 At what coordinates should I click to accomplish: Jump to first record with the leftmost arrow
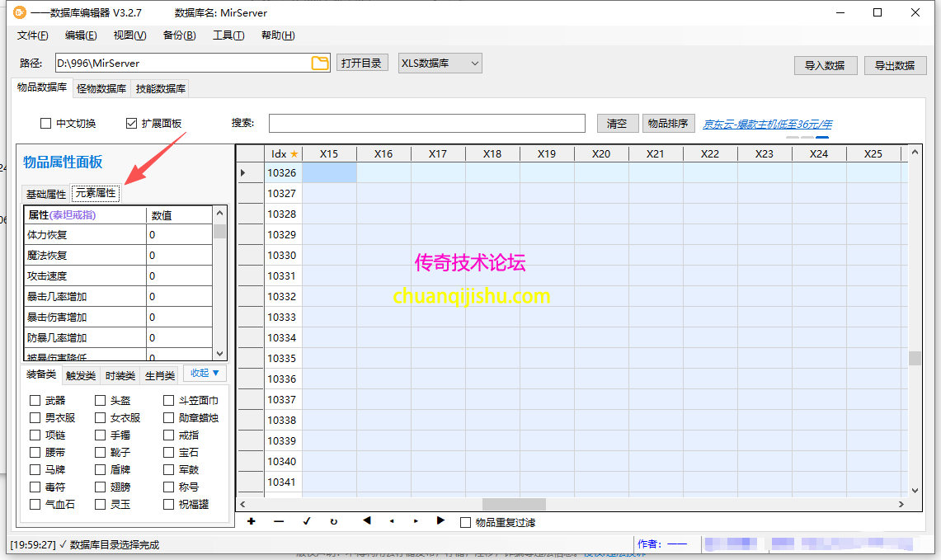tap(365, 522)
